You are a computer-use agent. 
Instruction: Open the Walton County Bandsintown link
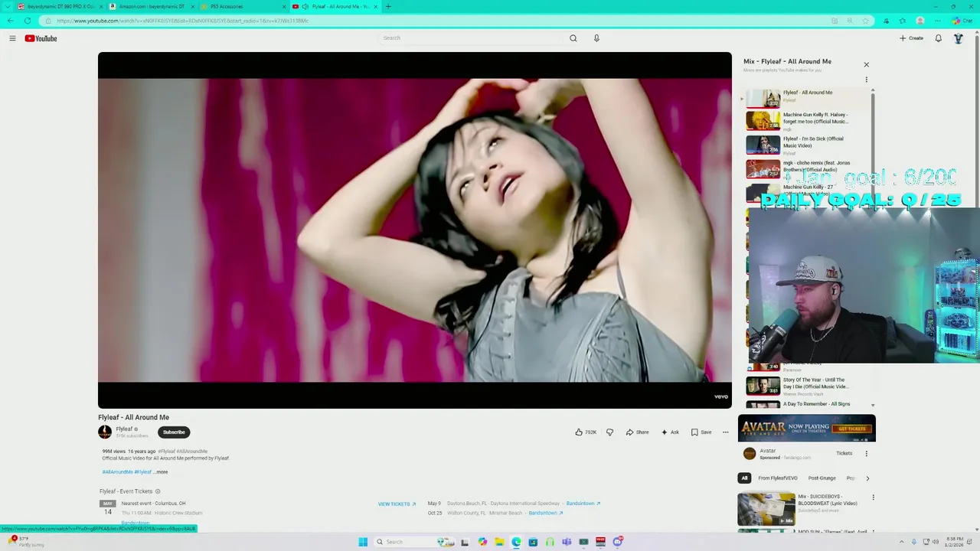(545, 513)
